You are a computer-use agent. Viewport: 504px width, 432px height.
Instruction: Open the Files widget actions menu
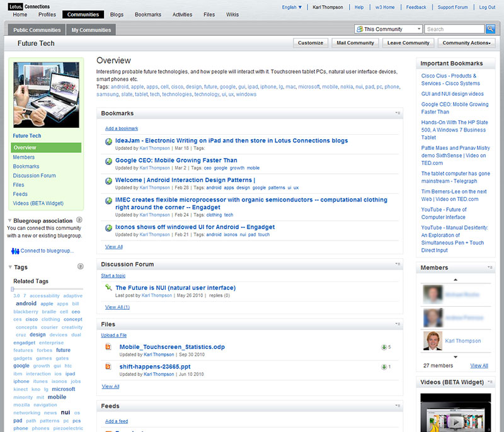[x=398, y=324]
